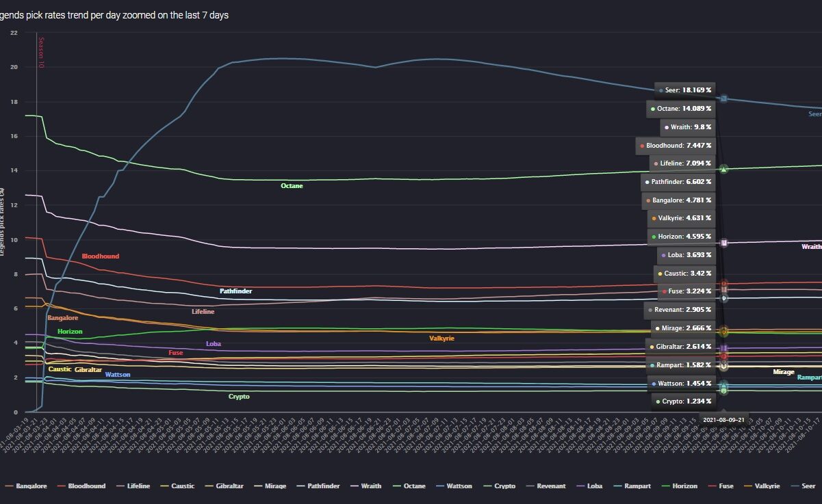Toggle Seer legend entry
822x504 pixels.
click(802, 486)
